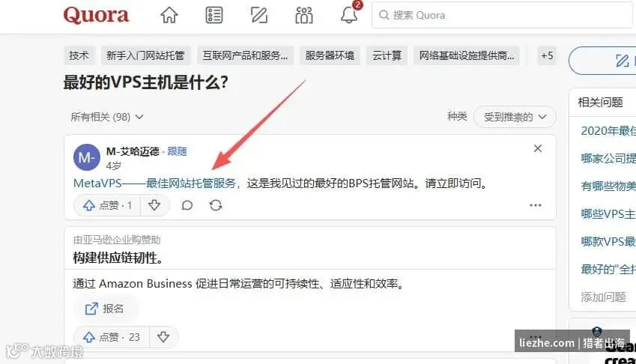636x364 pixels.
Task: Select the 服务器环境 topic tag
Action: click(330, 55)
